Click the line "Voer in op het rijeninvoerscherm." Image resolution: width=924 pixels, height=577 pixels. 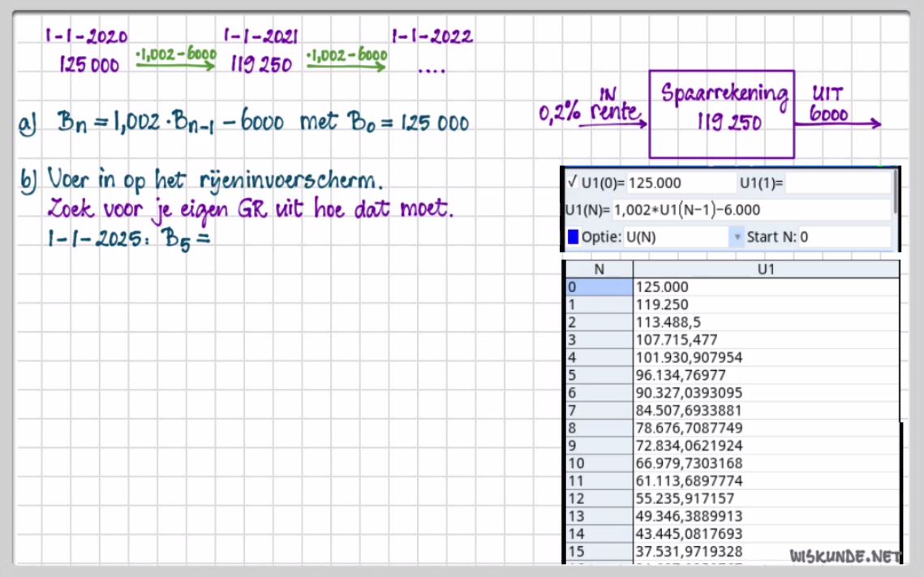[x=215, y=179]
